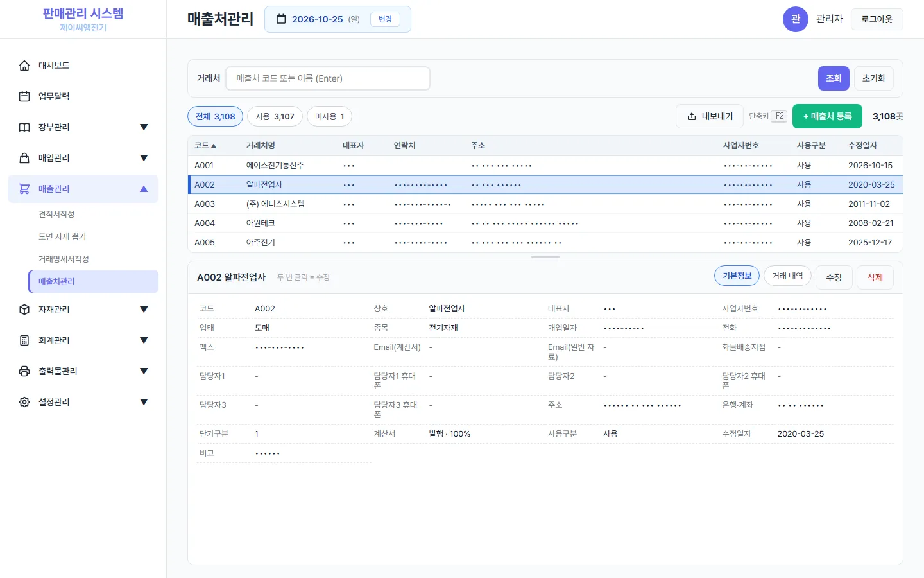Click the 출력물관리 printer icon

click(x=24, y=371)
